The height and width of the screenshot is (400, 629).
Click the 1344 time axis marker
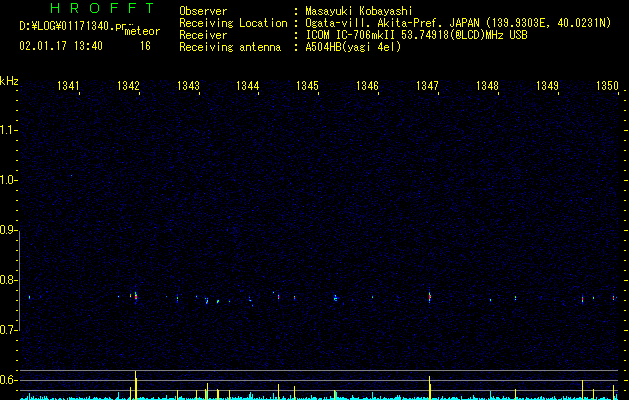[x=248, y=85]
